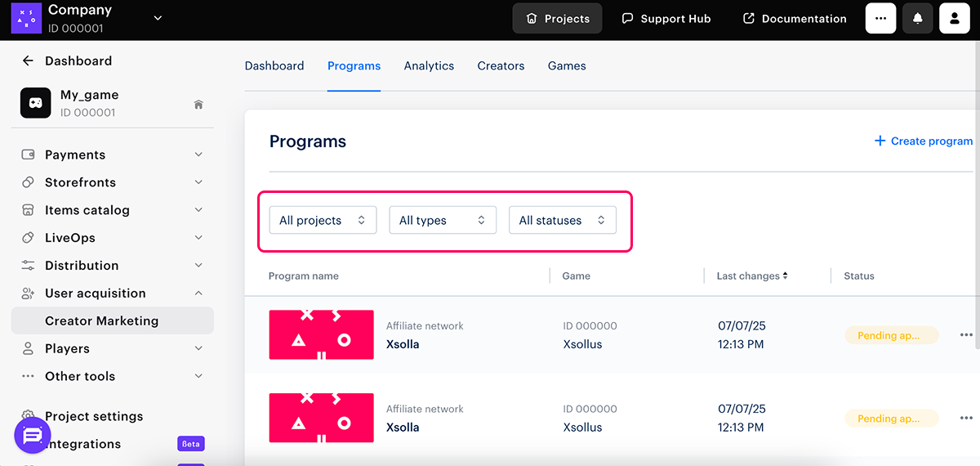Screen dimensions: 980x466
Task: Open the chat support bubble icon
Action: 33,436
